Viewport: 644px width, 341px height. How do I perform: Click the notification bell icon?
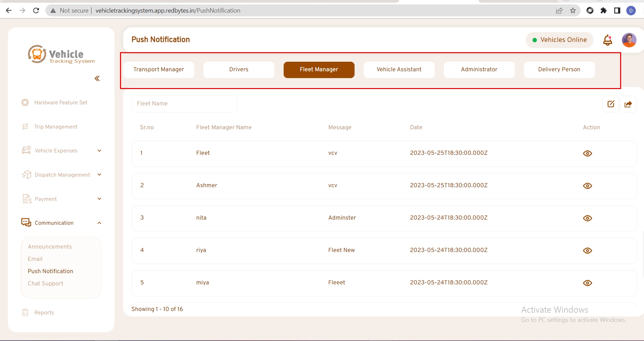pos(608,40)
